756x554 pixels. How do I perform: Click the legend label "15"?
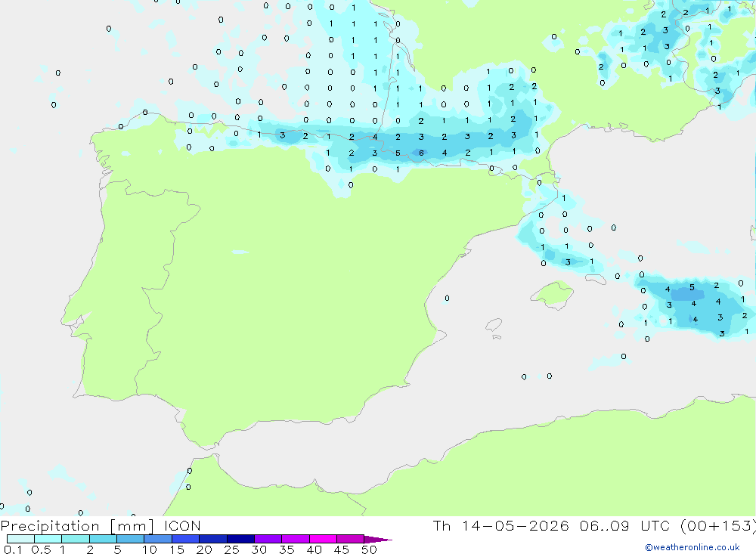click(177, 549)
